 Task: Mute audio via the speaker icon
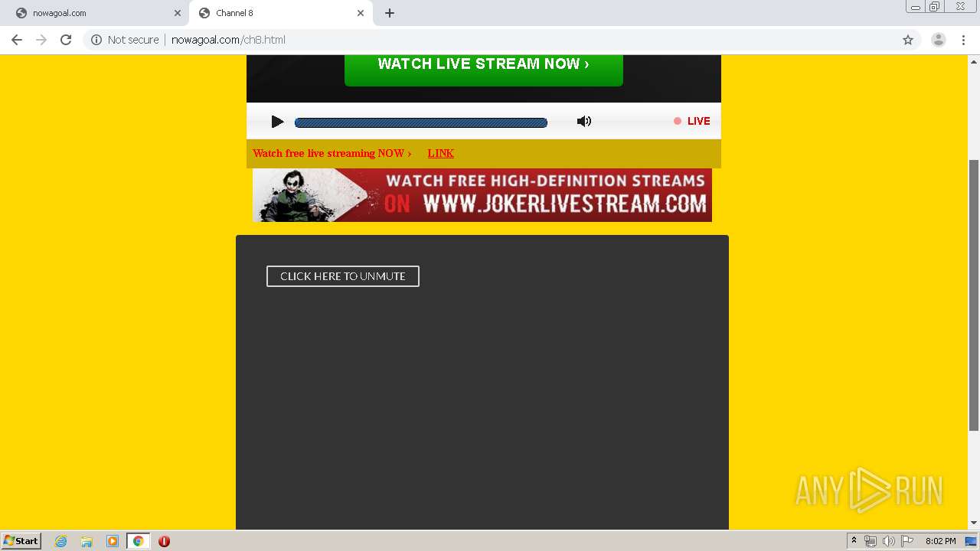point(584,121)
